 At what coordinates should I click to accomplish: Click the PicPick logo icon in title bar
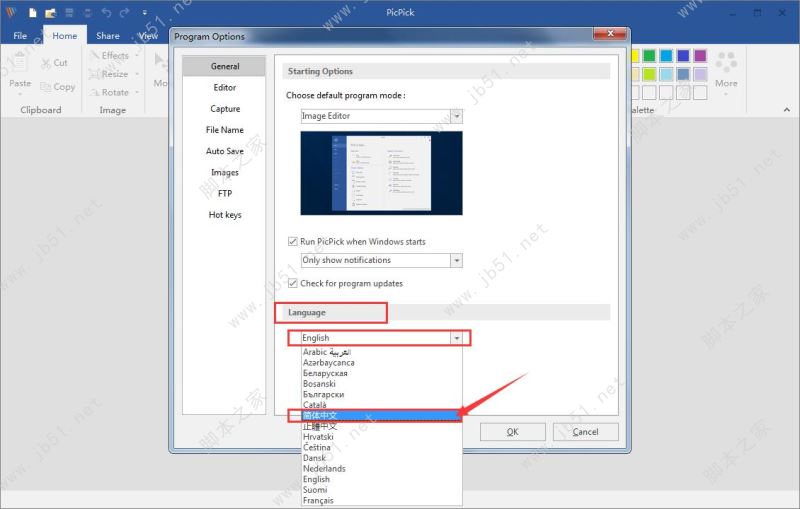pos(11,12)
